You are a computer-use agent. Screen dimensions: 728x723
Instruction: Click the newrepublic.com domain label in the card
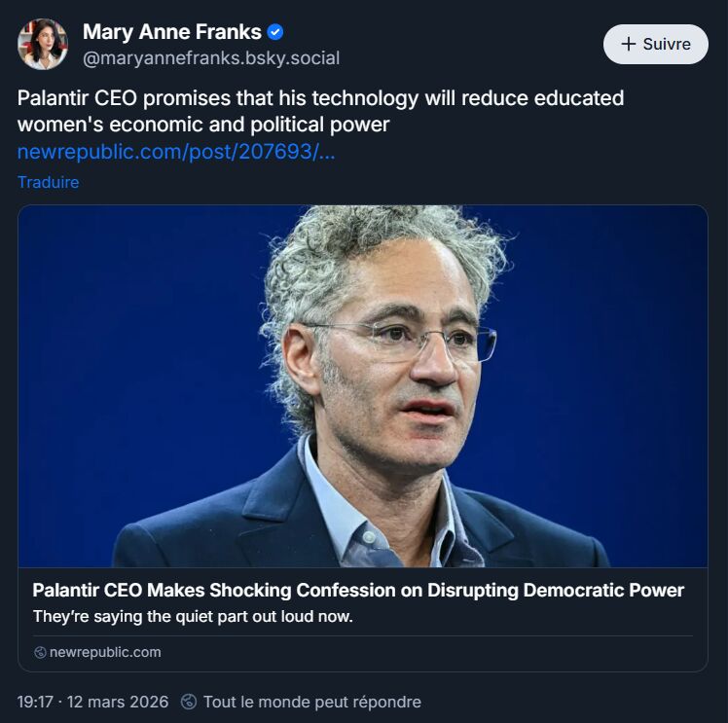point(105,652)
